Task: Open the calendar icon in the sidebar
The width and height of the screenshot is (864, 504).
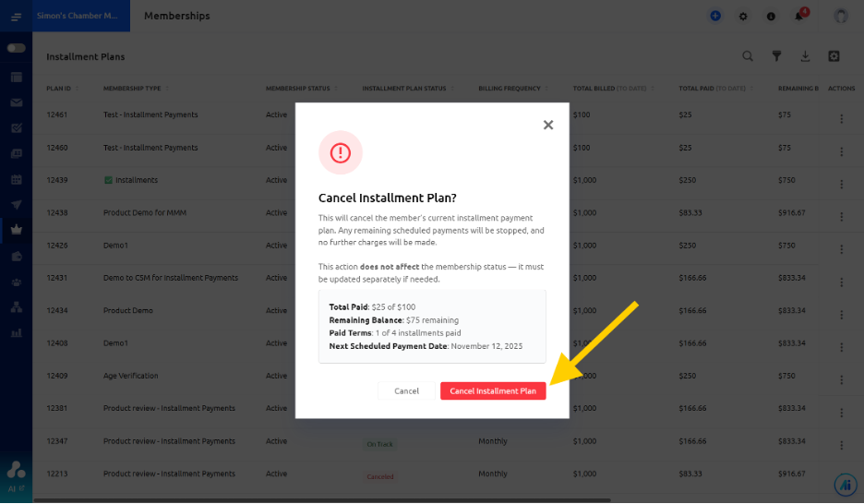Action: tap(17, 179)
